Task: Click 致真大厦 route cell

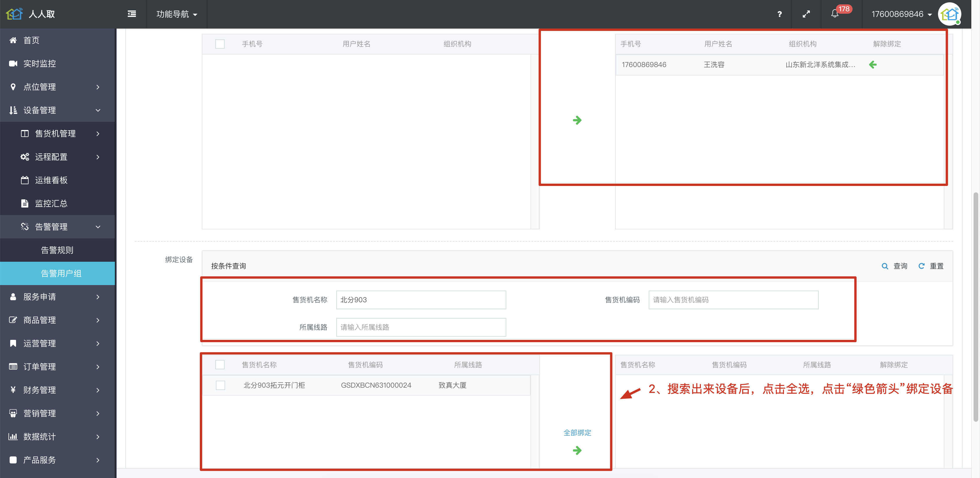Action: [x=452, y=385]
